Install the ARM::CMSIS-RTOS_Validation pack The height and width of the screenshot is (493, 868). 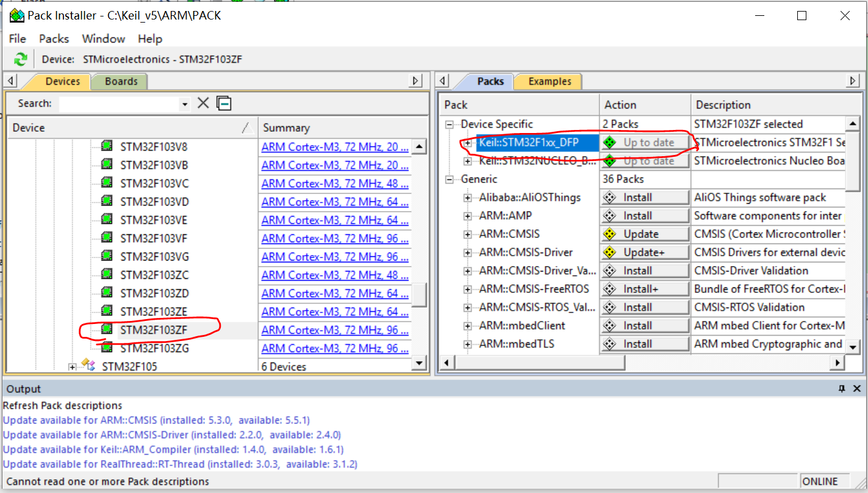click(645, 308)
